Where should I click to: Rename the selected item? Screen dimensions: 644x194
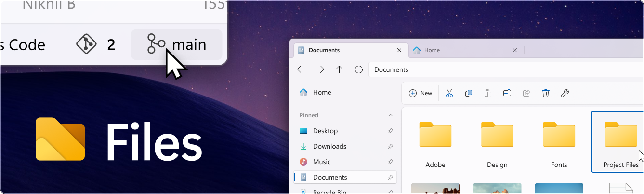click(507, 93)
